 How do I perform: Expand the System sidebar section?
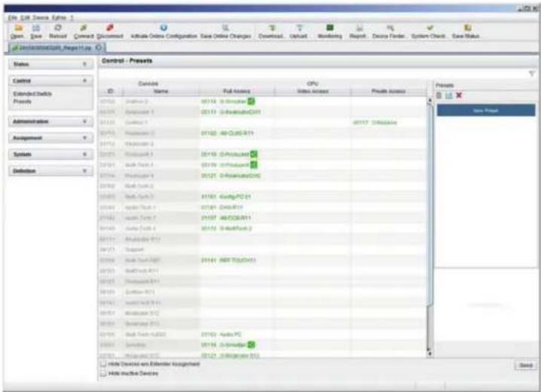[50, 155]
